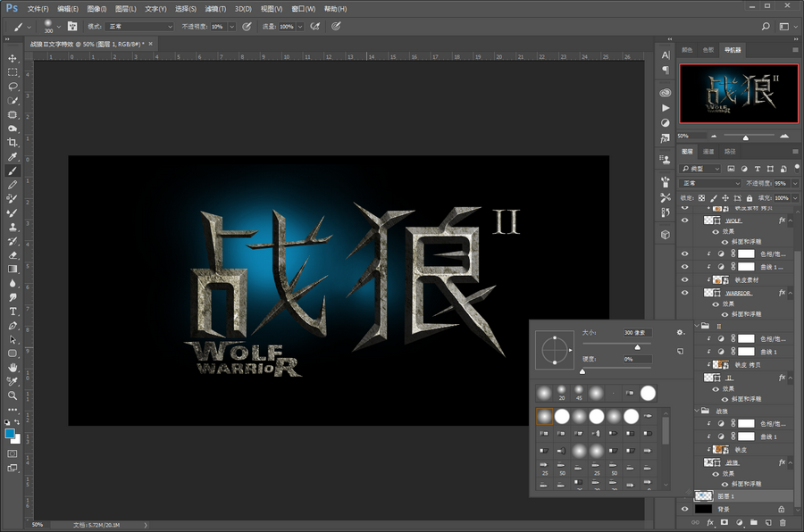Open brush preset settings gear icon

point(680,332)
